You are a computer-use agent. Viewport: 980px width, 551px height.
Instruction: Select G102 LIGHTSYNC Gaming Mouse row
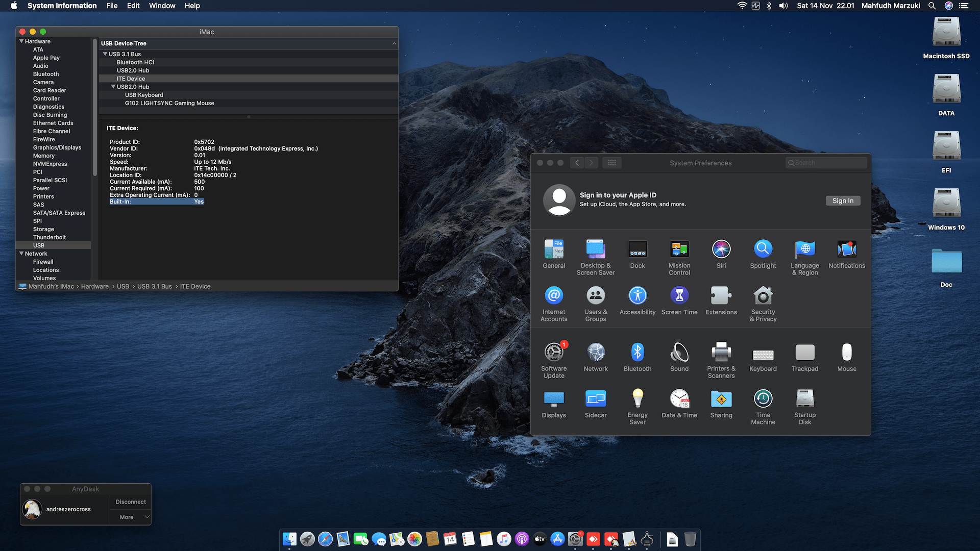249,103
